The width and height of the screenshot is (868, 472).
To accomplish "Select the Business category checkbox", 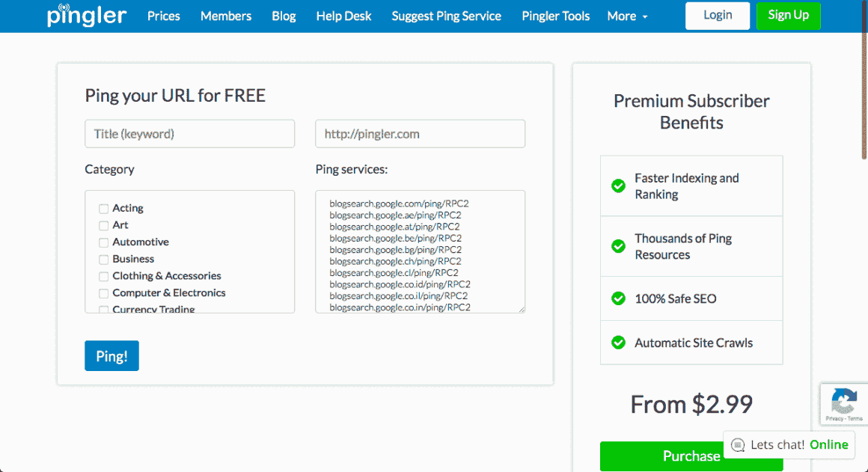I will 104,260.
